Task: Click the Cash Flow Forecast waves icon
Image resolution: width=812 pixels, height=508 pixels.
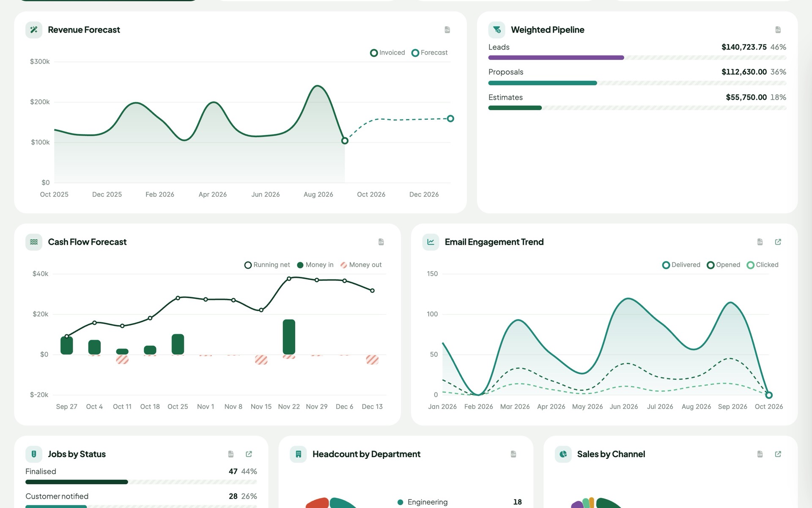Action: tap(34, 242)
